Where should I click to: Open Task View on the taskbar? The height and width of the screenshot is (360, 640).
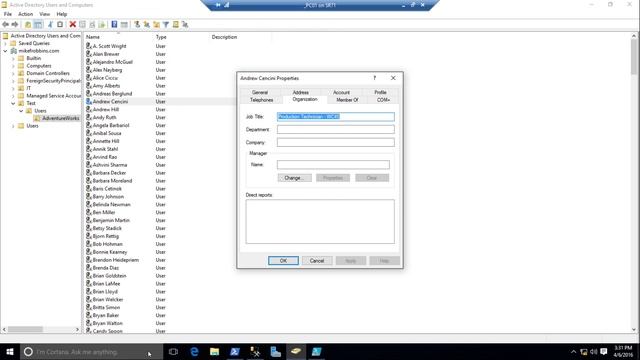(x=173, y=351)
